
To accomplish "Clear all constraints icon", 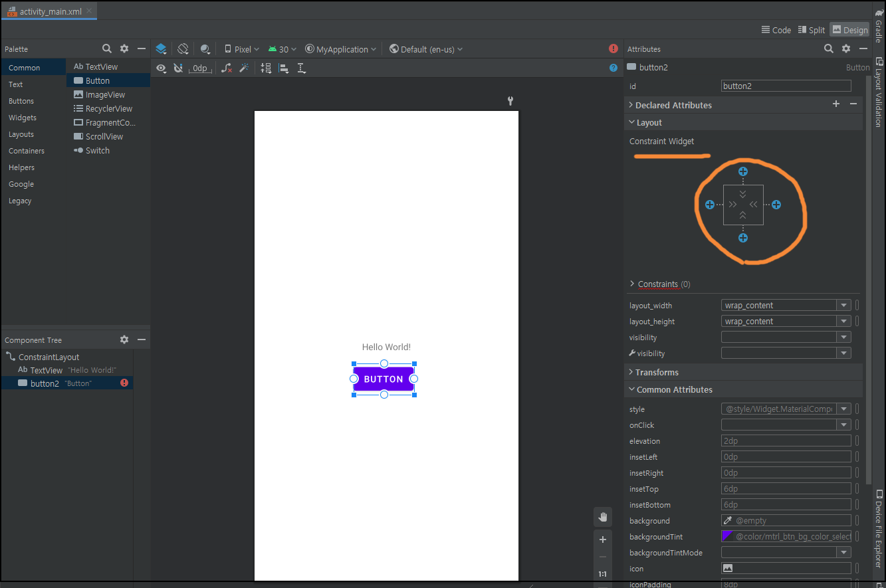I will [x=227, y=68].
